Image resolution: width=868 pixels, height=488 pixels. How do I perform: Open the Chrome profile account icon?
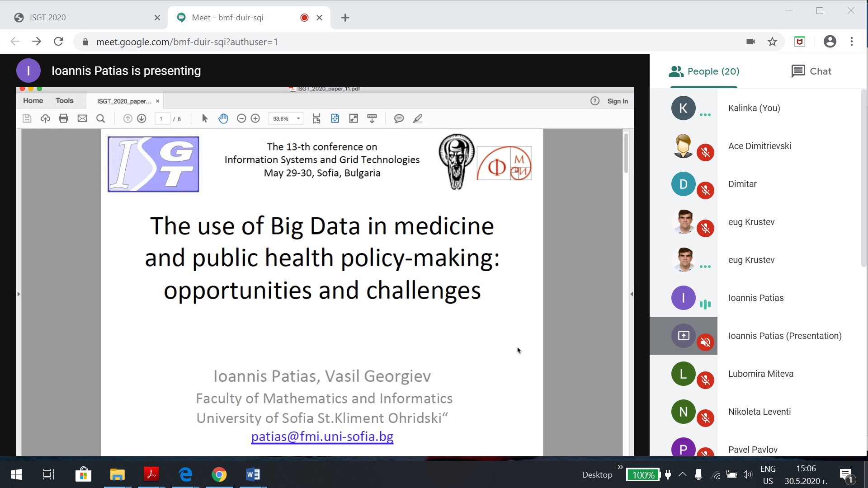coord(830,42)
